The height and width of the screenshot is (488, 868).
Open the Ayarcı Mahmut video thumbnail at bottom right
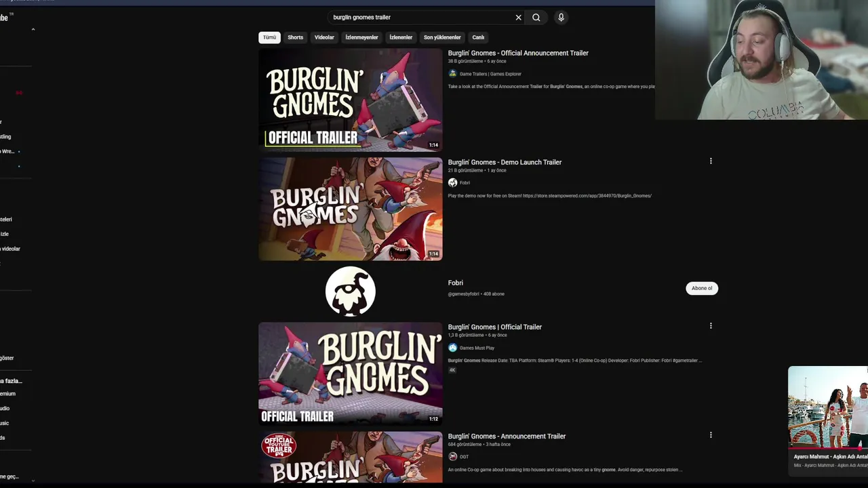click(828, 407)
